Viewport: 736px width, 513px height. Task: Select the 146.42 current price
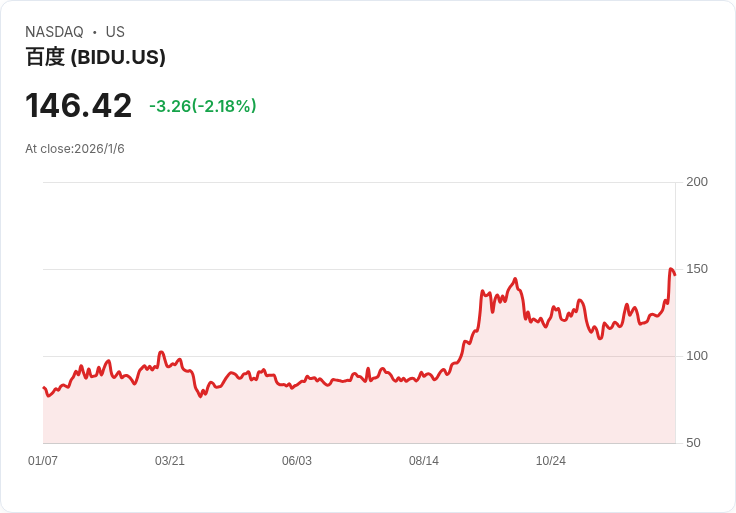coord(78,106)
